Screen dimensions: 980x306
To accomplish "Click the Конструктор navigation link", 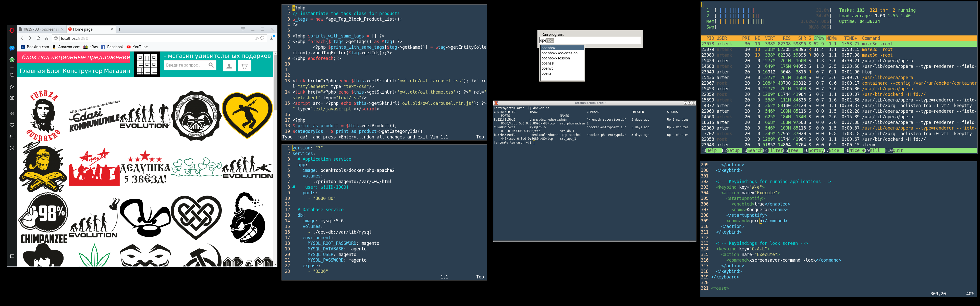I will [82, 71].
